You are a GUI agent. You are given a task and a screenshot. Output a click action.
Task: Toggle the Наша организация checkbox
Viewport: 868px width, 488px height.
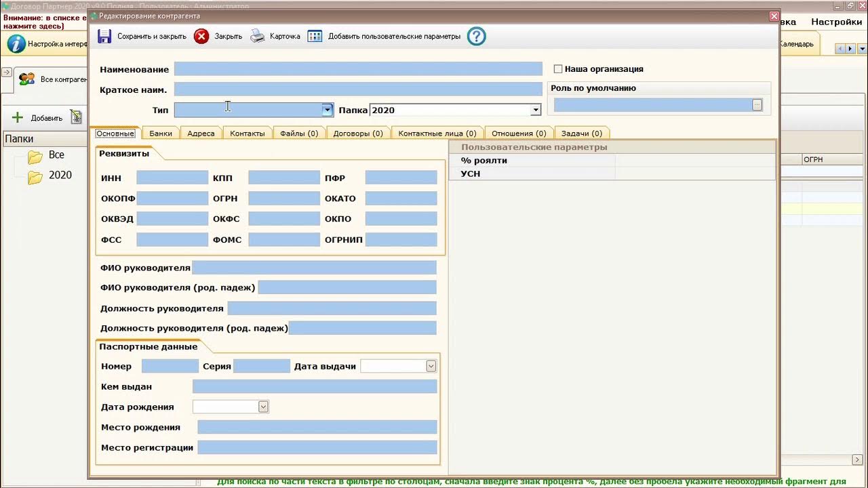coord(558,69)
